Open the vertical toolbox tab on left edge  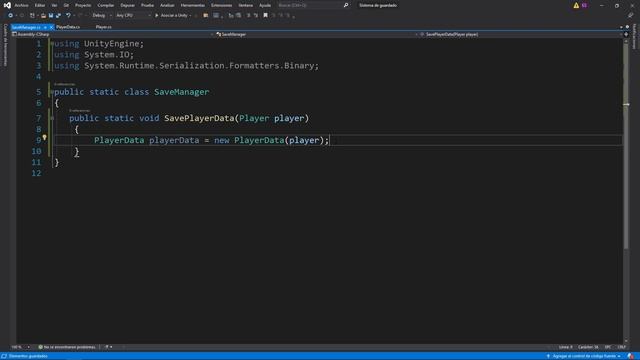pyautogui.click(x=5, y=45)
